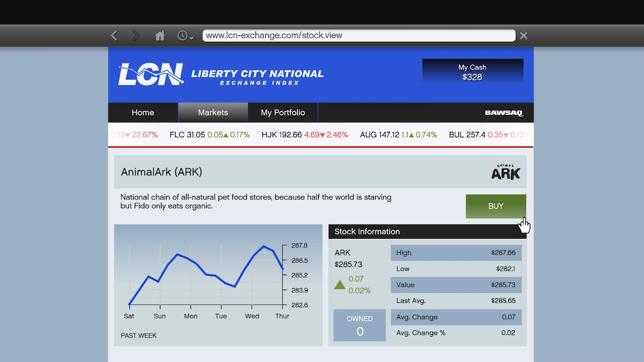Click the AnimalArk ARK logo
Viewport: 644px width, 362px height.
click(x=506, y=172)
